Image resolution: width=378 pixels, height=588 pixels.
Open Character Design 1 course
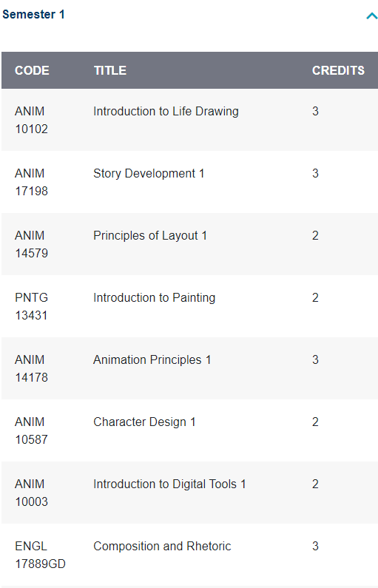pyautogui.click(x=144, y=422)
